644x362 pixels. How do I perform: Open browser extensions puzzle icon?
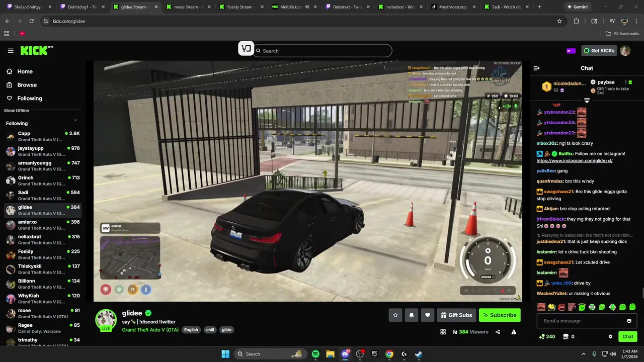pos(577,21)
